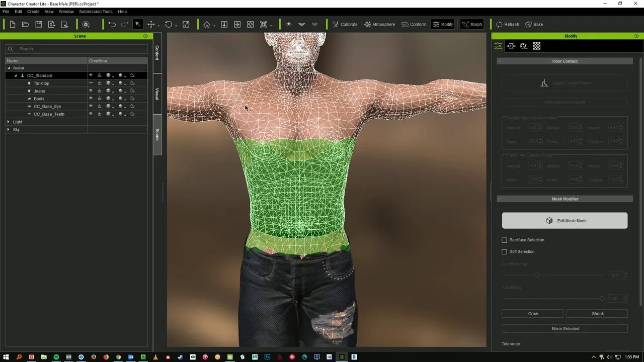Select the Rotate tool in the toolbar
The width and height of the screenshot is (644, 362).
[168, 24]
